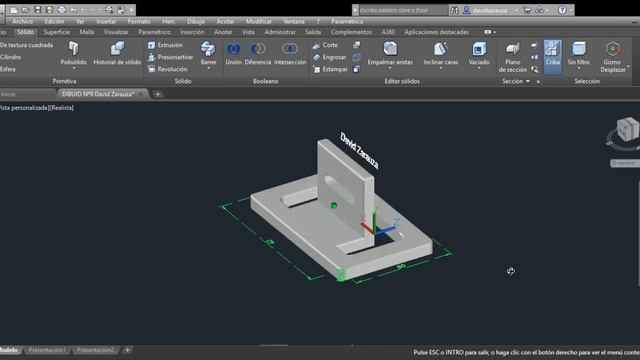This screenshot has height=360, width=640.
Task: Select Cilindro primitive option
Action: 11,57
